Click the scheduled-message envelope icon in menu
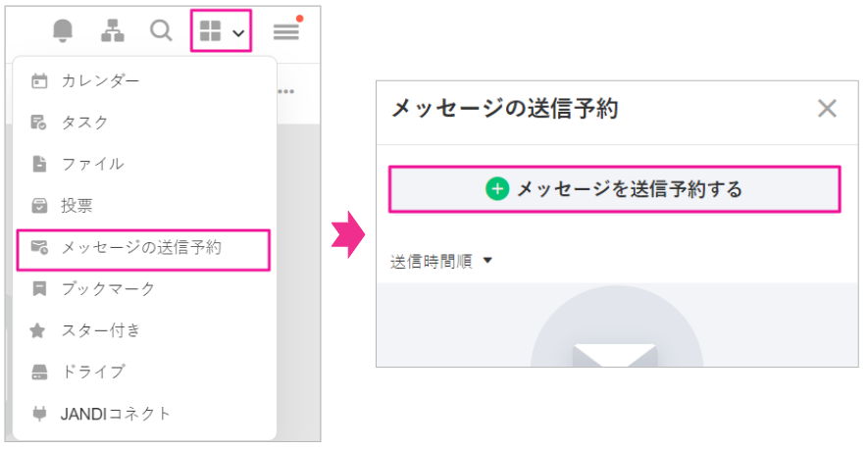868x449 pixels. (x=39, y=247)
